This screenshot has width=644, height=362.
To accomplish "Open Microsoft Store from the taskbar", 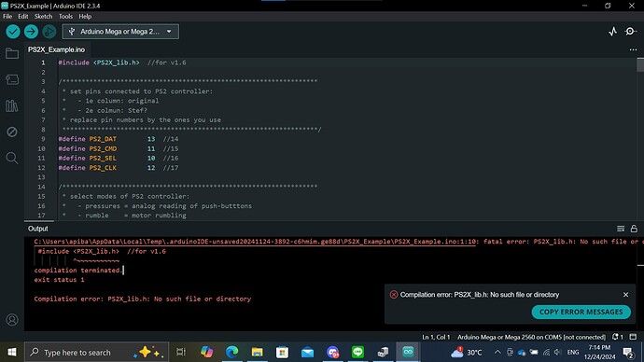I will coord(282,352).
